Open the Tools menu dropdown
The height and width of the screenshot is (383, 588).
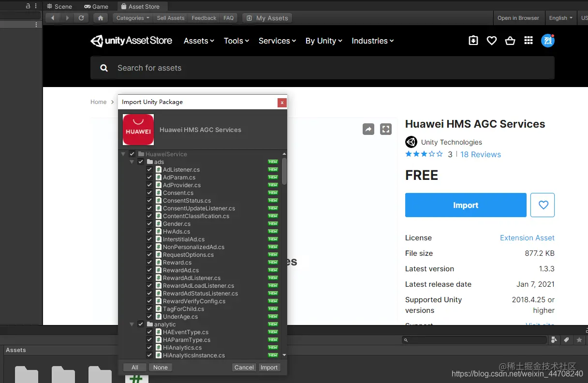coord(236,41)
